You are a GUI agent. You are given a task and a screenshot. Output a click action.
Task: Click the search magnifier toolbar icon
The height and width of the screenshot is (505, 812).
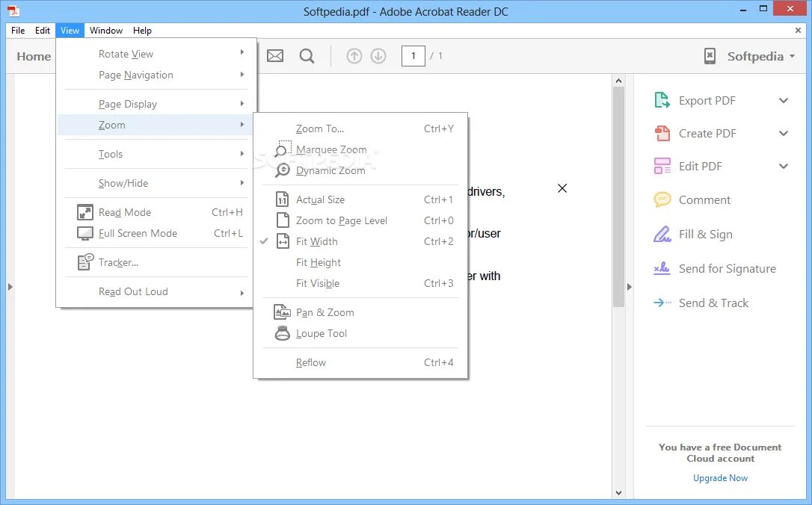click(x=307, y=56)
